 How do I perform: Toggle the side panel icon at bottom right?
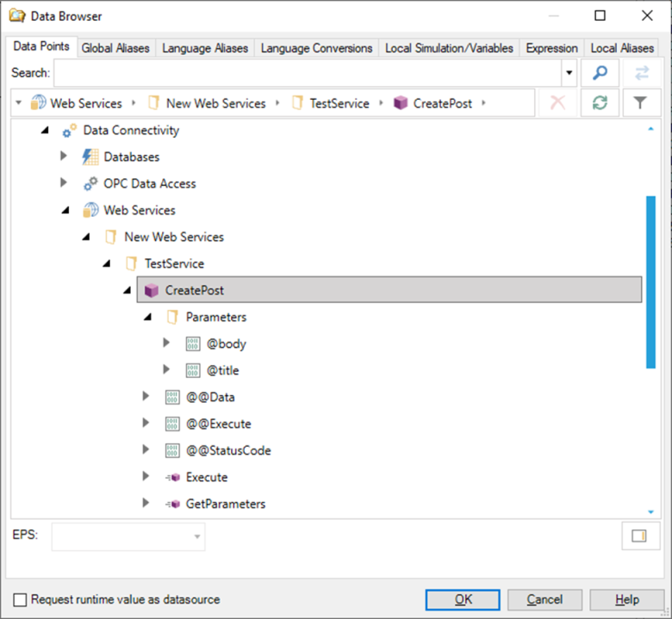[638, 536]
